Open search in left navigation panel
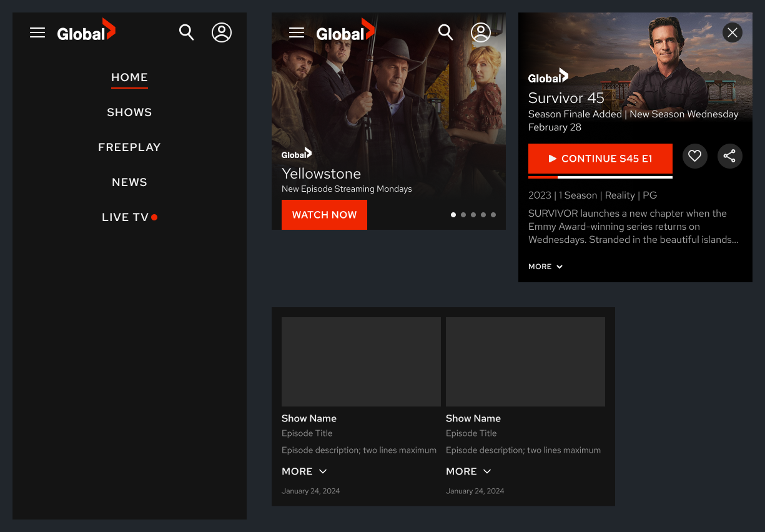This screenshot has width=765, height=532. [187, 32]
